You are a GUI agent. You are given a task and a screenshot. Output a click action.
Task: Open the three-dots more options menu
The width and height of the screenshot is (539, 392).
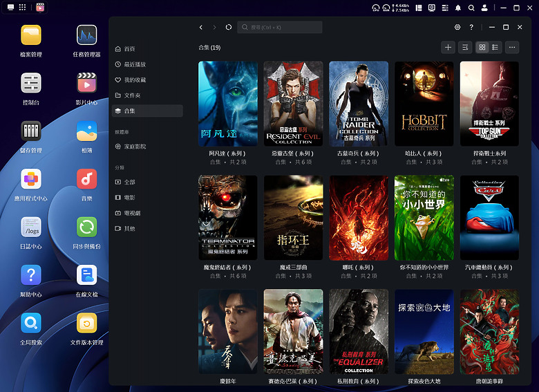coord(512,47)
